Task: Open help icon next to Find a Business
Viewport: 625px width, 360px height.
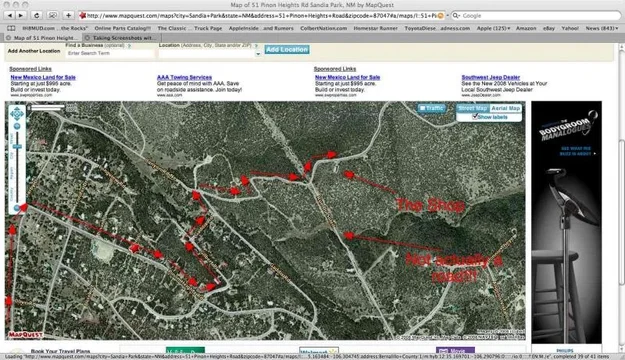Action: (x=129, y=45)
